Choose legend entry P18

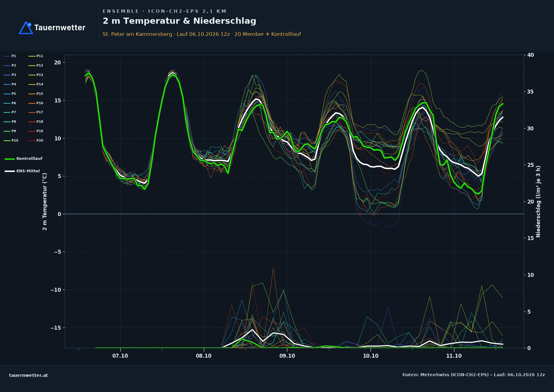(36, 122)
